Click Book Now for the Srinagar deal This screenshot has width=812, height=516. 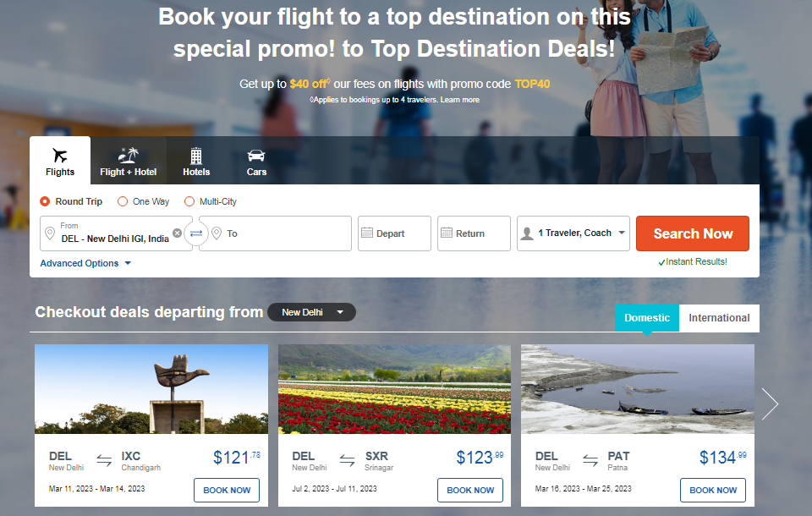tap(470, 490)
